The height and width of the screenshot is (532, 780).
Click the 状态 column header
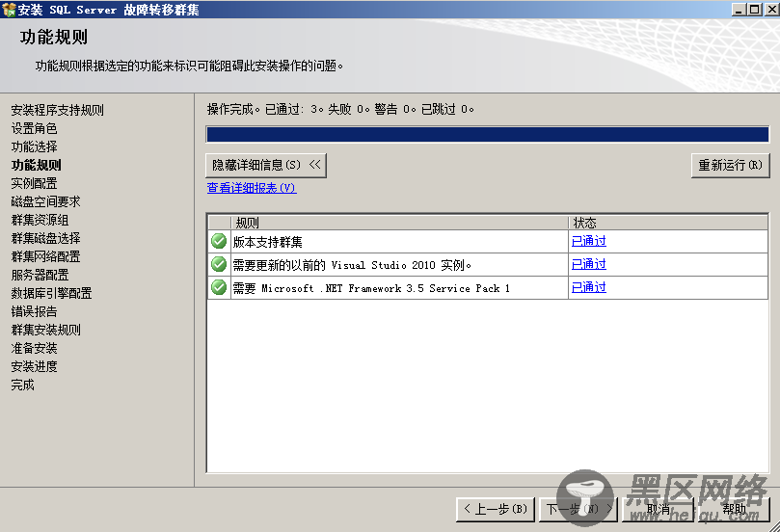668,223
